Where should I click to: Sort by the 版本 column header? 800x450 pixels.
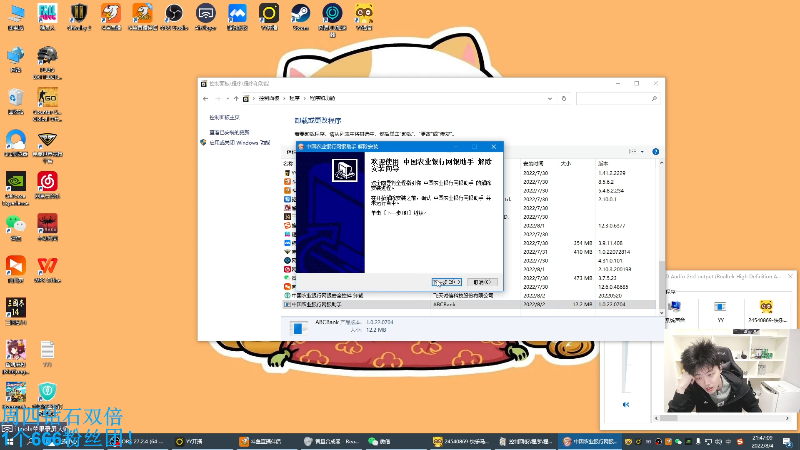(603, 164)
